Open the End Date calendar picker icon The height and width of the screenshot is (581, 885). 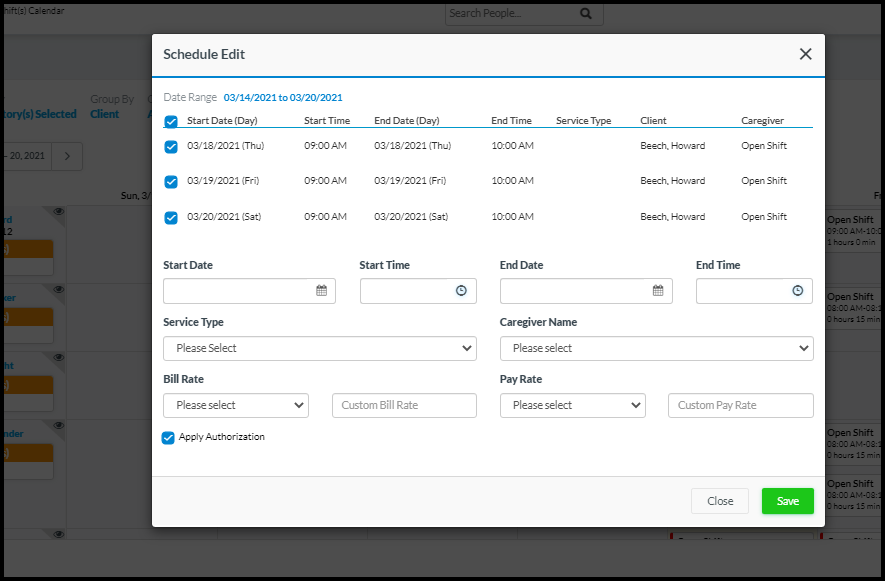click(658, 291)
